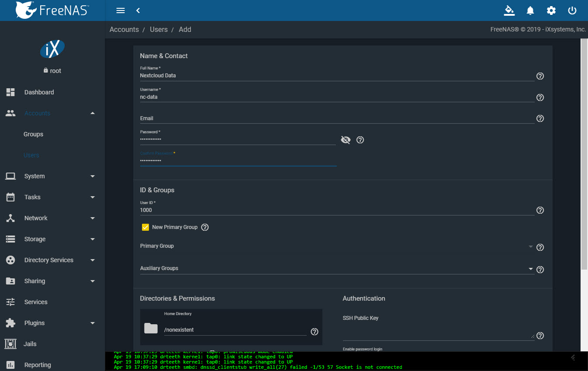Click the FreeNAS logo
Image resolution: width=588 pixels, height=371 pixels.
click(52, 10)
